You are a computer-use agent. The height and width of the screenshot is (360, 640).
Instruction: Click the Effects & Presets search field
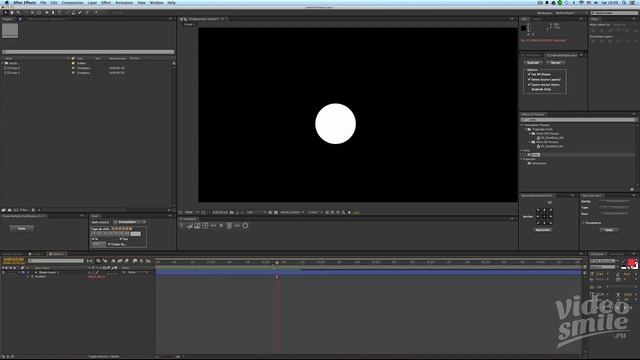tap(578, 120)
